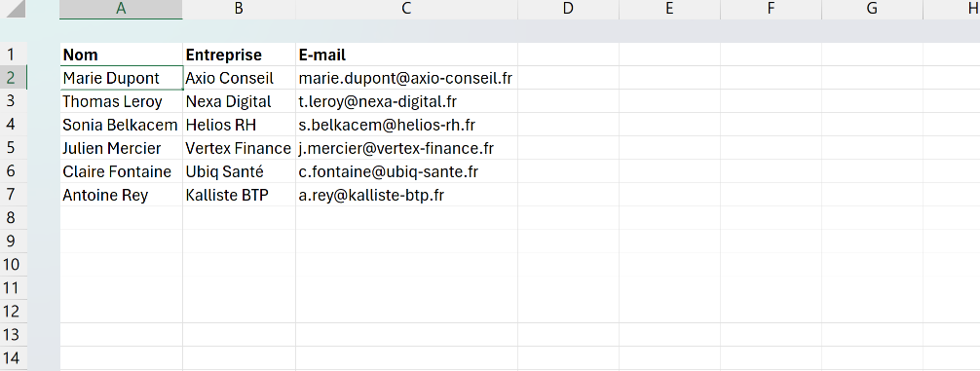Viewport: 980px width, 371px height.
Task: Click the E-mail header cell
Action: pyautogui.click(x=407, y=55)
